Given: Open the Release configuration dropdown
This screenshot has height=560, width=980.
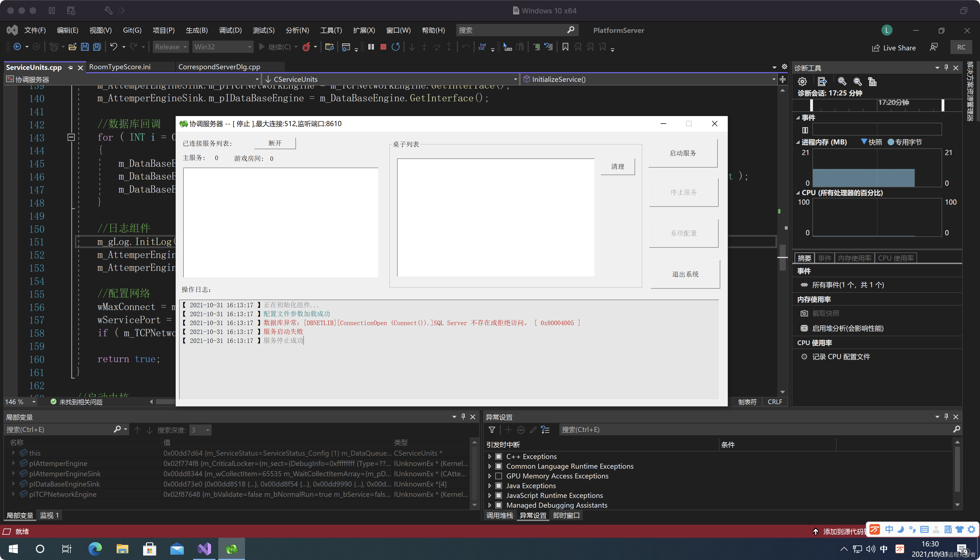Looking at the screenshot, I should click(170, 47).
